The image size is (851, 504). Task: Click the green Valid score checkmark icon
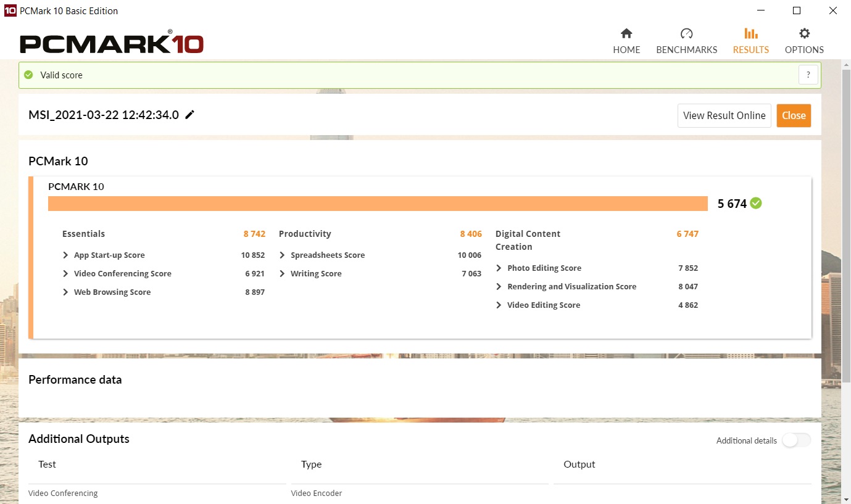pyautogui.click(x=28, y=75)
